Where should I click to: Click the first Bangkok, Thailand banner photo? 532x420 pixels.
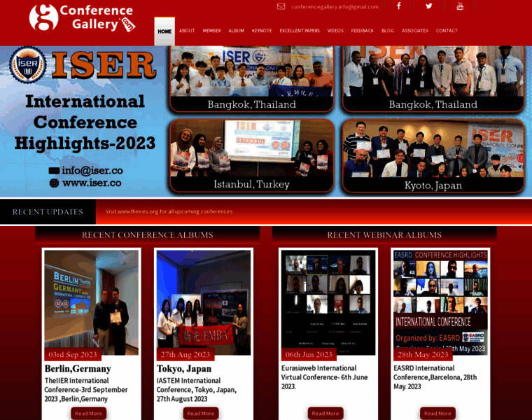click(252, 78)
